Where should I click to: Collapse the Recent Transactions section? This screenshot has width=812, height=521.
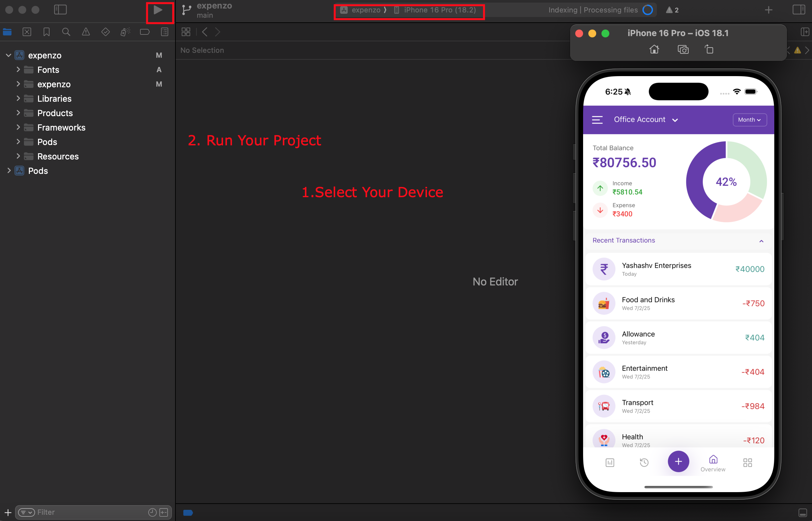(761, 241)
